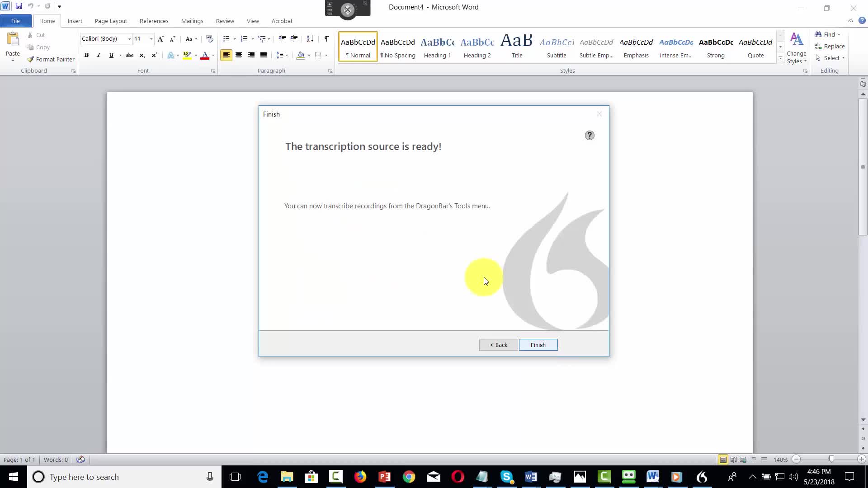Select Align Text Left
Screen dimensions: 868x488
[x=226, y=55]
